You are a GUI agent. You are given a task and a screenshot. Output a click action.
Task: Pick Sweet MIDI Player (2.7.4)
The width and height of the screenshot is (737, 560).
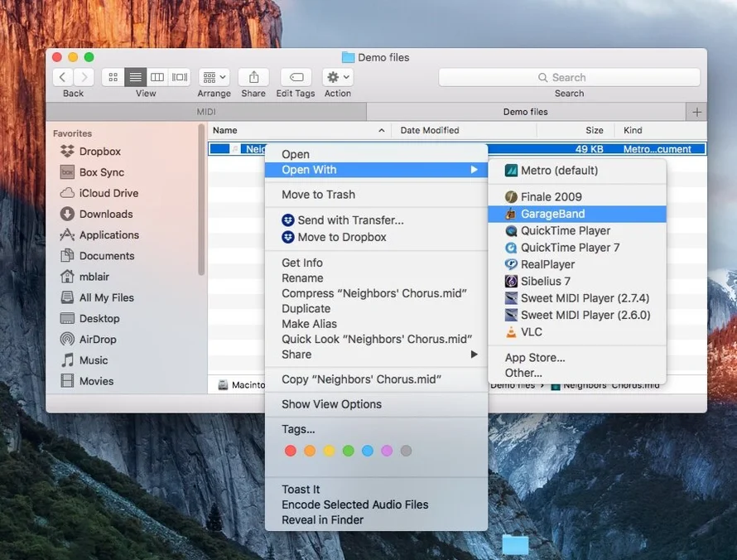click(x=577, y=298)
